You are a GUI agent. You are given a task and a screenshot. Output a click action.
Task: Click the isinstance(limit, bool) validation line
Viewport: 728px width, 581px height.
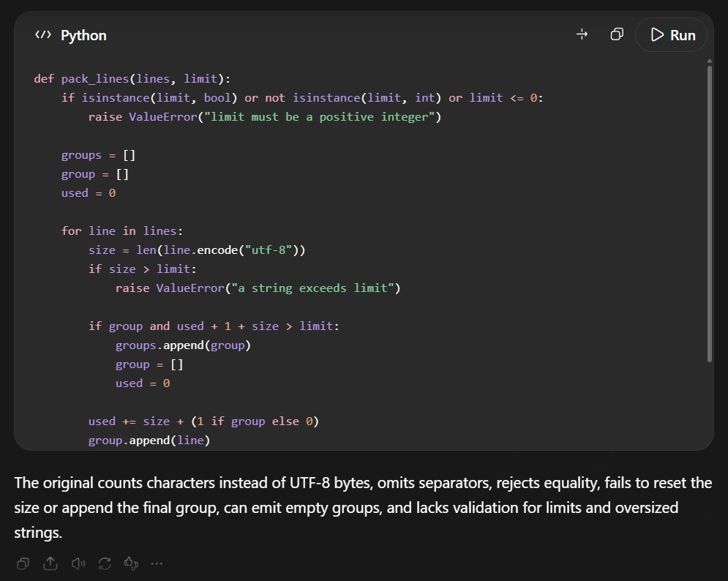click(x=302, y=98)
